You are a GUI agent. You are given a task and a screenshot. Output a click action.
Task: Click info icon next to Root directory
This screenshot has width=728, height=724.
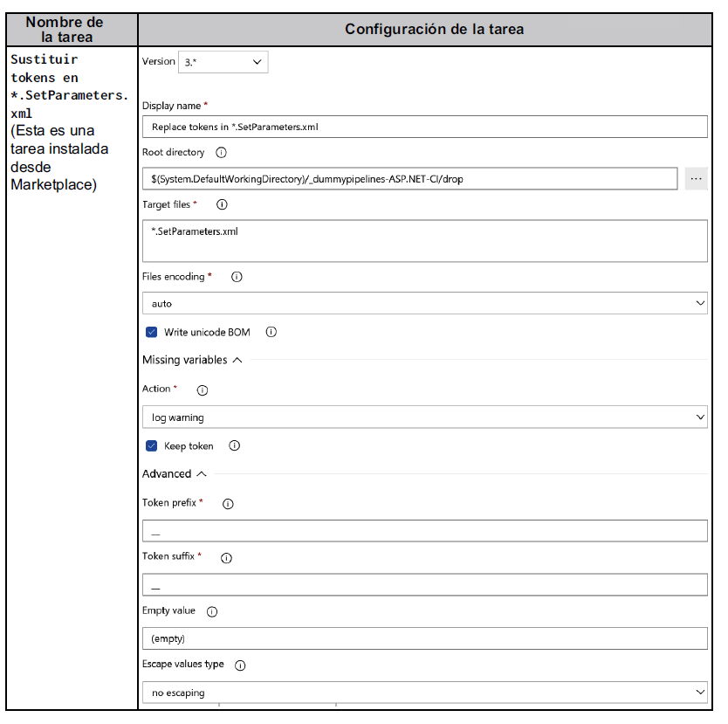pos(221,153)
